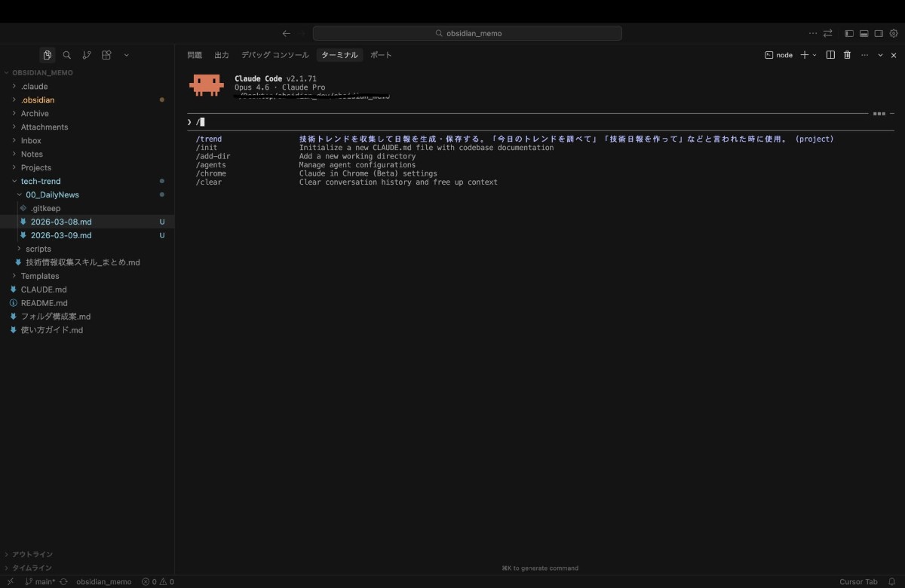The image size is (905, 588).
Task: Create a new terminal with plus icon
Action: (804, 55)
